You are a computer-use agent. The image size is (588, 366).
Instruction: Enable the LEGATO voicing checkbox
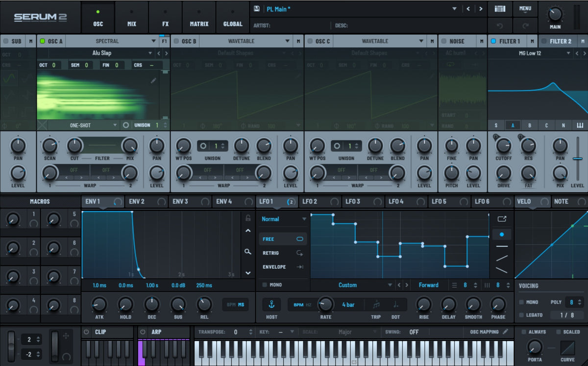(x=521, y=315)
